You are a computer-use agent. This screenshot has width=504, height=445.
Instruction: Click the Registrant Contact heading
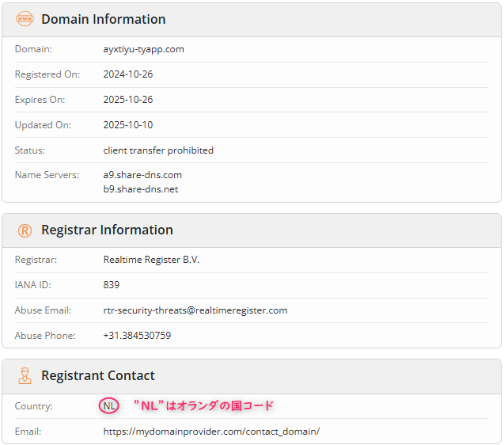pos(98,376)
